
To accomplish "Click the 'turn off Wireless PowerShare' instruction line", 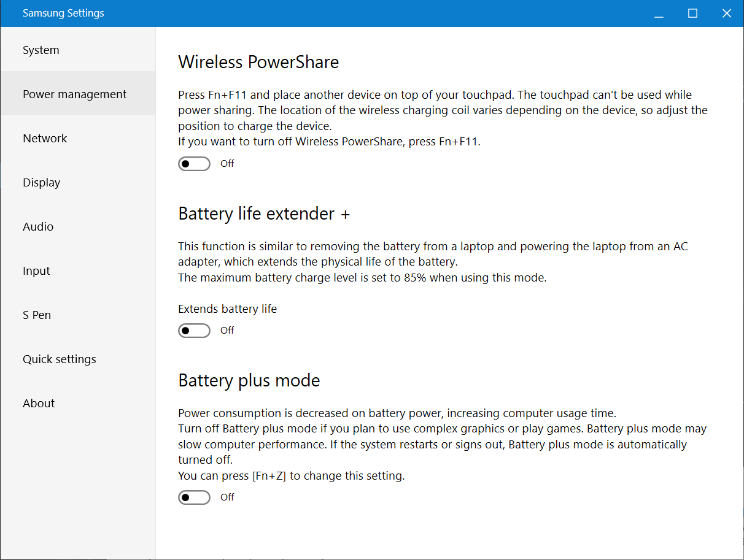I will pyautogui.click(x=330, y=141).
